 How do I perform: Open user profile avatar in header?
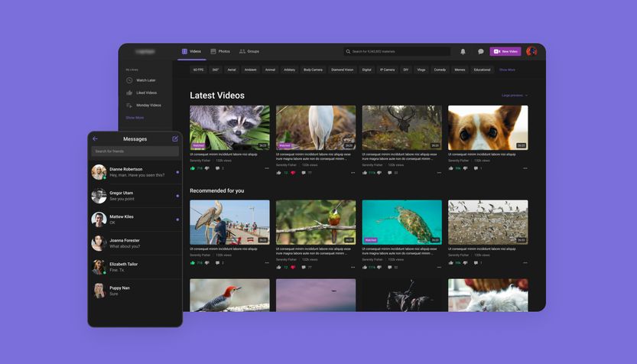(531, 51)
